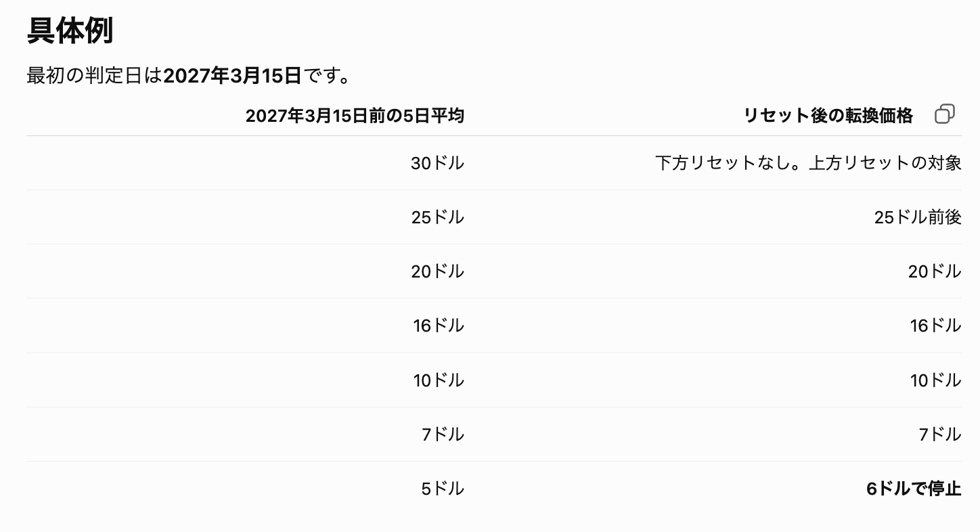Select the 10ドル cell in the average column
This screenshot has width=980, height=532.
[x=439, y=380]
